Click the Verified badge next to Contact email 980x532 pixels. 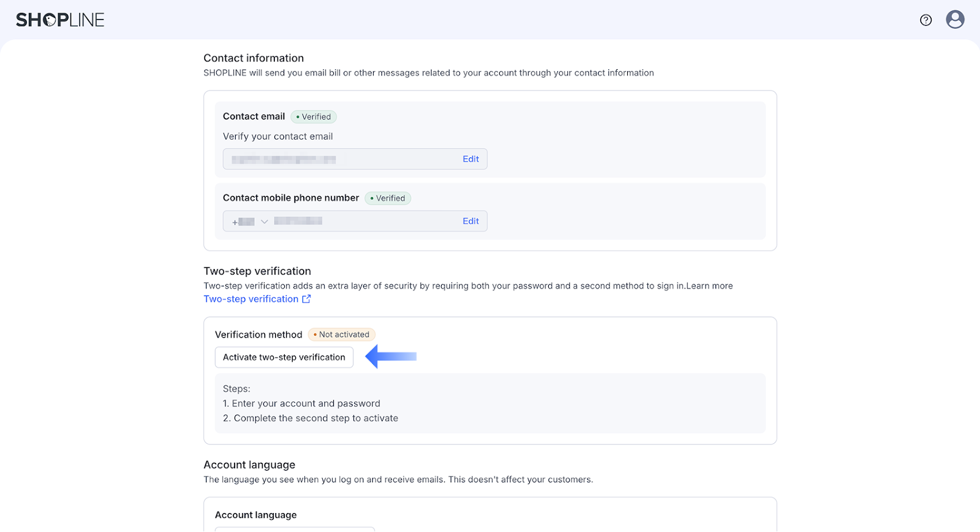(x=314, y=117)
